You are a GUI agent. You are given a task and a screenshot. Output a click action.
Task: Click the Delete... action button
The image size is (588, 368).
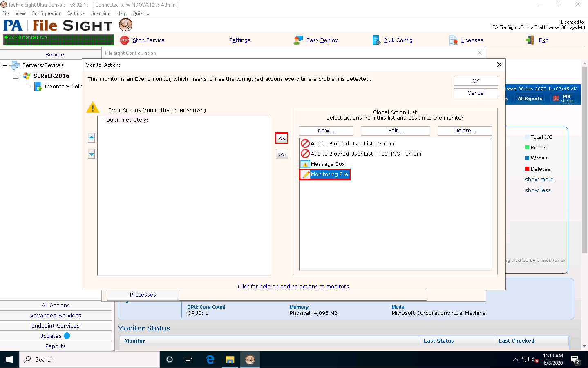coord(465,131)
